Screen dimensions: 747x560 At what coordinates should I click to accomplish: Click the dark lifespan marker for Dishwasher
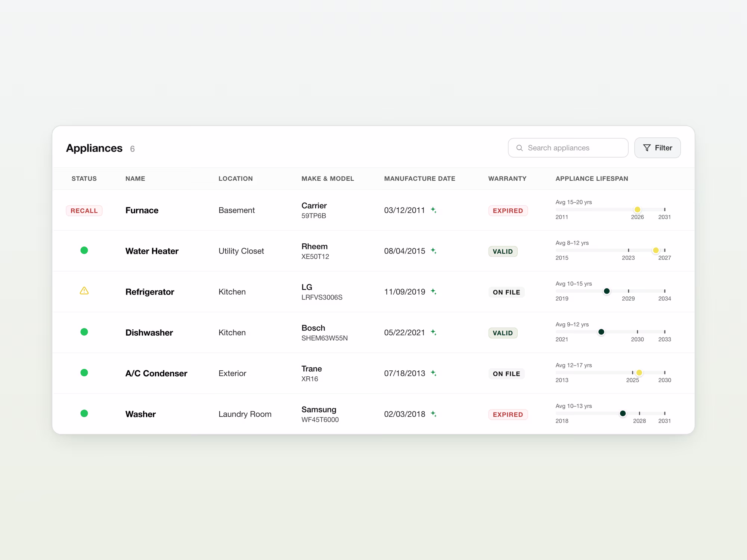(x=601, y=332)
